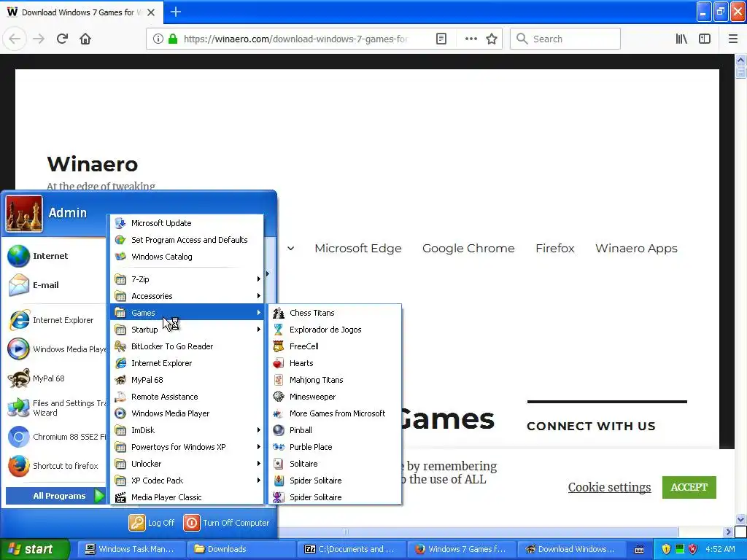Accept cookies with ACCEPT button
The height and width of the screenshot is (560, 747).
click(689, 487)
